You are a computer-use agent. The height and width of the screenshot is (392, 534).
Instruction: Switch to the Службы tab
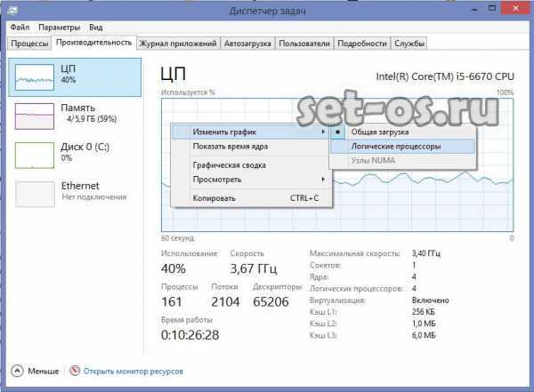click(x=409, y=44)
